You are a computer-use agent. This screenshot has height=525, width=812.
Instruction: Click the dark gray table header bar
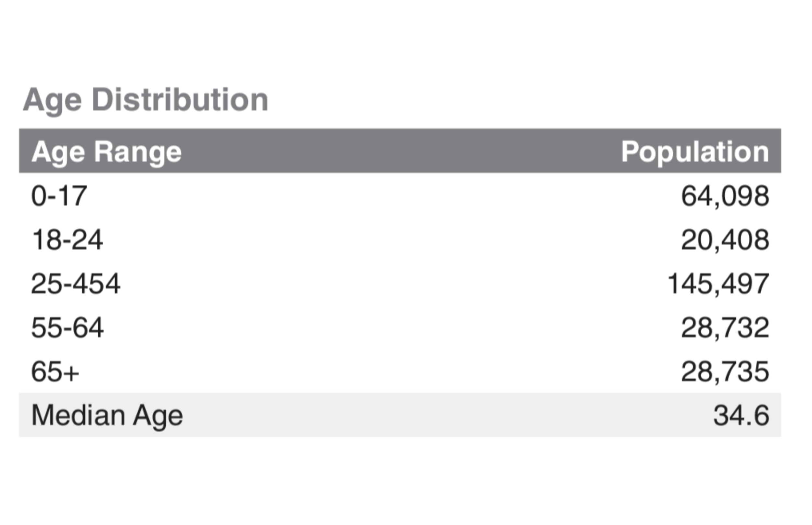pos(399,151)
